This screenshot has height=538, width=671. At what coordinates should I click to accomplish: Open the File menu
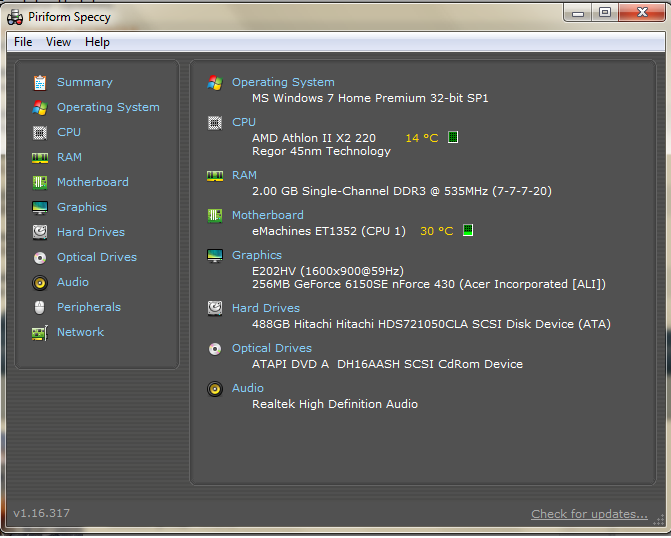pos(23,42)
